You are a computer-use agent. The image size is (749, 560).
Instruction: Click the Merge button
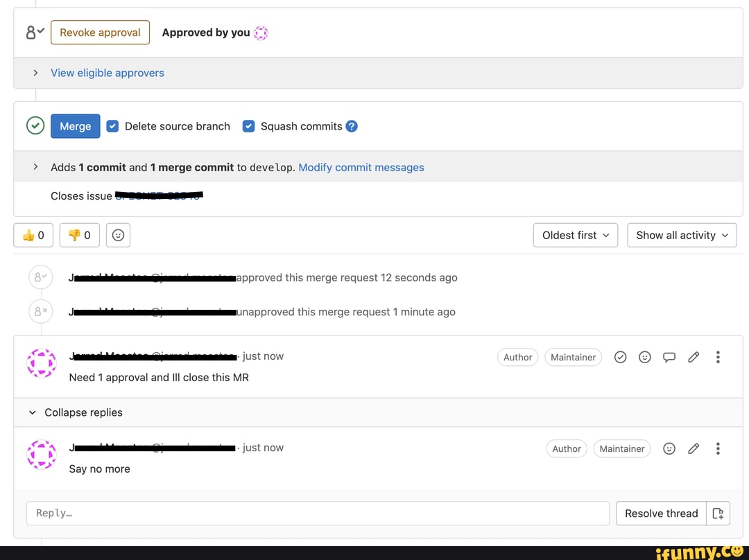point(76,126)
